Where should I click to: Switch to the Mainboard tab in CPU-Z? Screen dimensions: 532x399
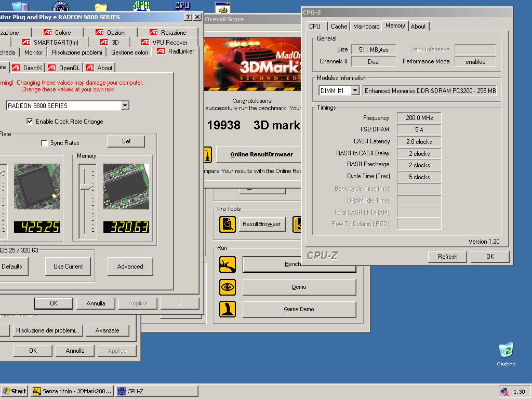click(x=366, y=26)
